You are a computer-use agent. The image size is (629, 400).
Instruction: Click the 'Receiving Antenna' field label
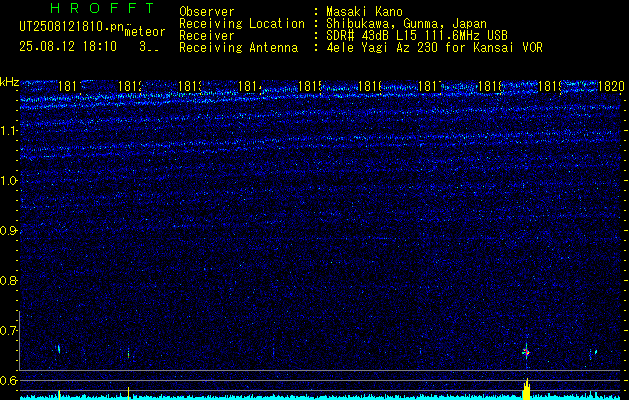coord(239,48)
